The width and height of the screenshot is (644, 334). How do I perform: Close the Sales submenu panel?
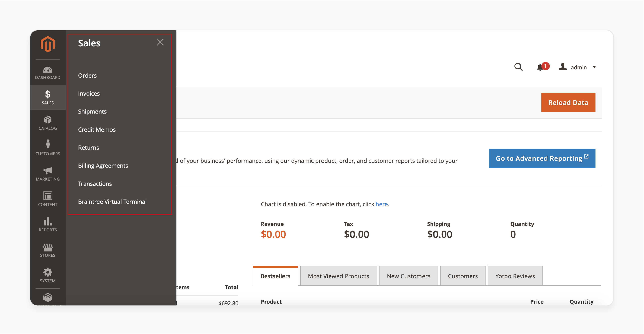coord(160,42)
